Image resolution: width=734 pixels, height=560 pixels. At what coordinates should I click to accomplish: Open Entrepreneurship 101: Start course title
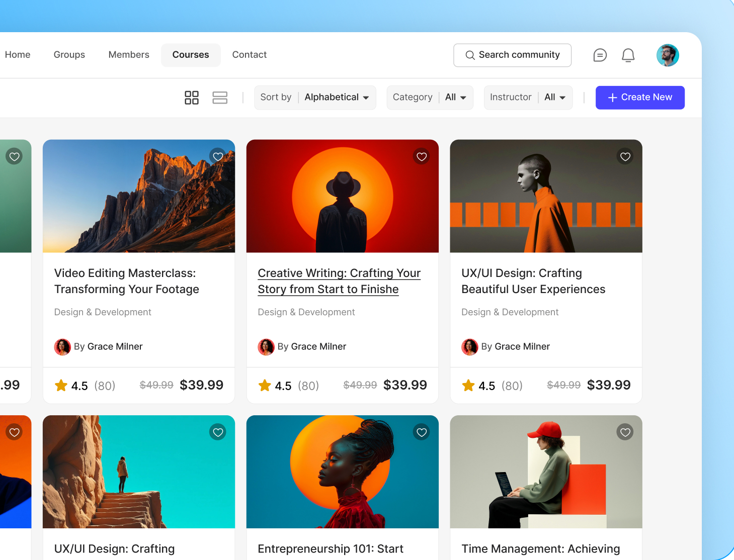click(x=331, y=549)
